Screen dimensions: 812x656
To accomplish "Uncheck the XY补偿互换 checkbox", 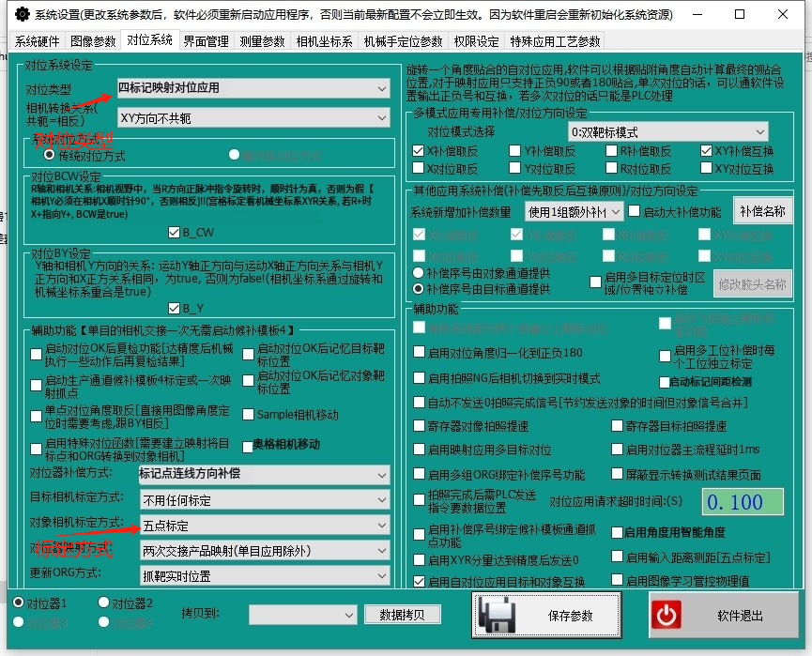I will pyautogui.click(x=707, y=151).
